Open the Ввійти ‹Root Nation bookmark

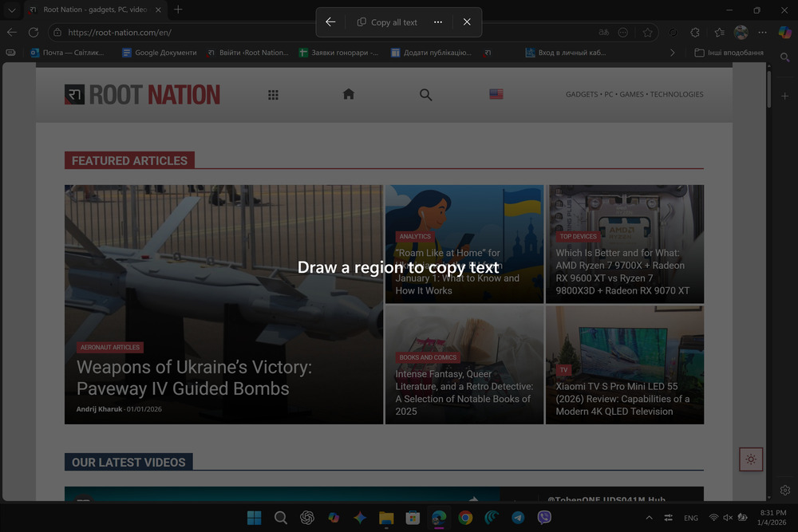click(248, 53)
